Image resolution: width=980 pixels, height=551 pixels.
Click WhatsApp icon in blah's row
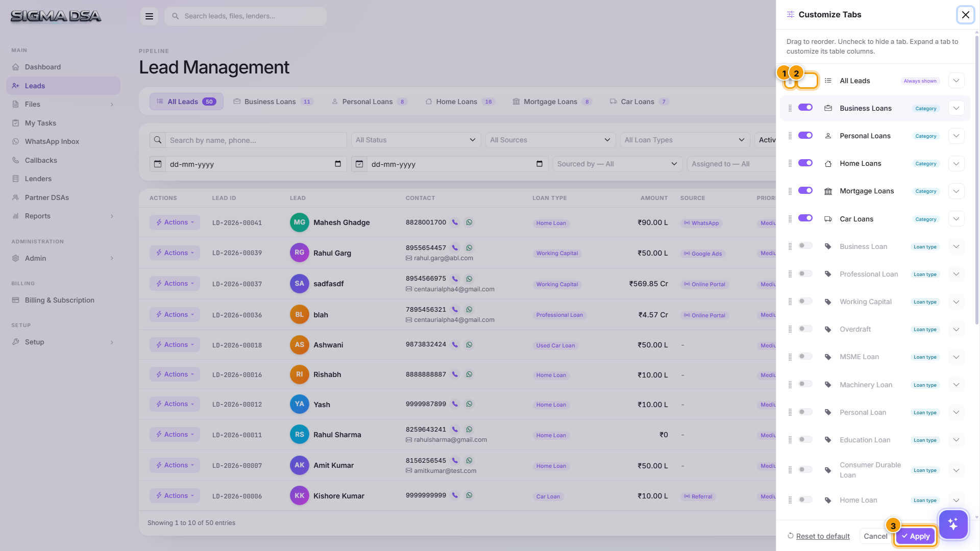(469, 310)
